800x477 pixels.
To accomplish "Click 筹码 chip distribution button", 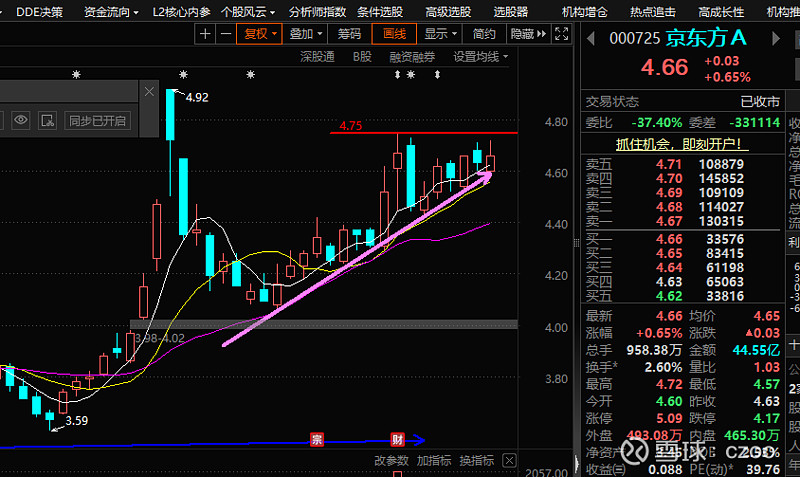I will click(349, 34).
